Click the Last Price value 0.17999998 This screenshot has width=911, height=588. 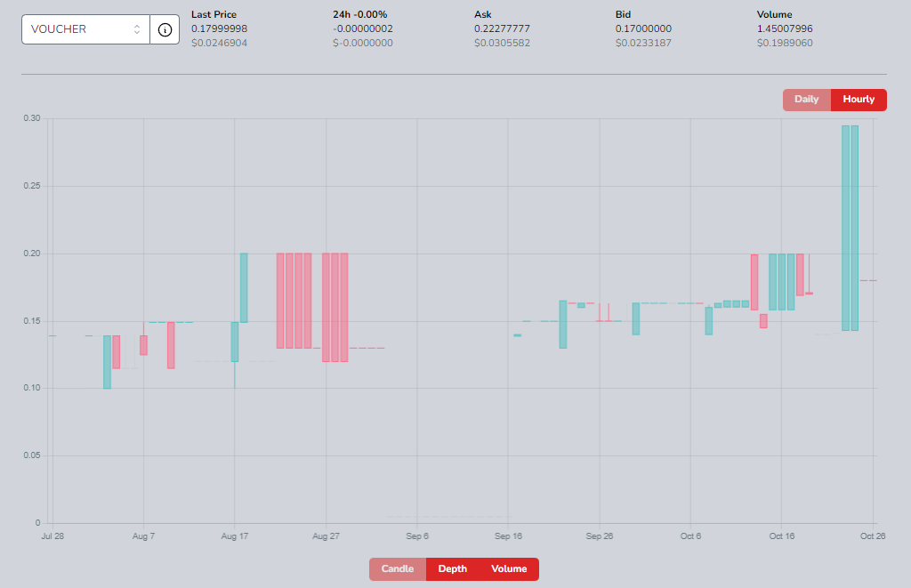(220, 28)
